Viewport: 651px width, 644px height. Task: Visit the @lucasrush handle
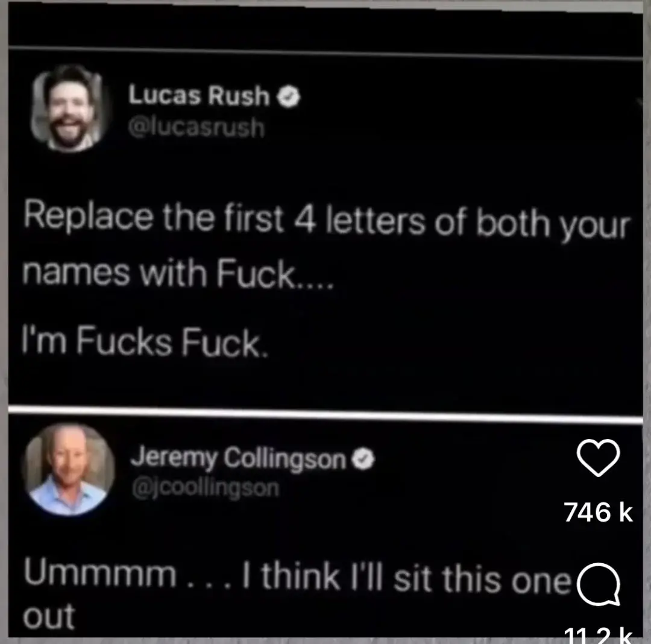click(x=196, y=127)
